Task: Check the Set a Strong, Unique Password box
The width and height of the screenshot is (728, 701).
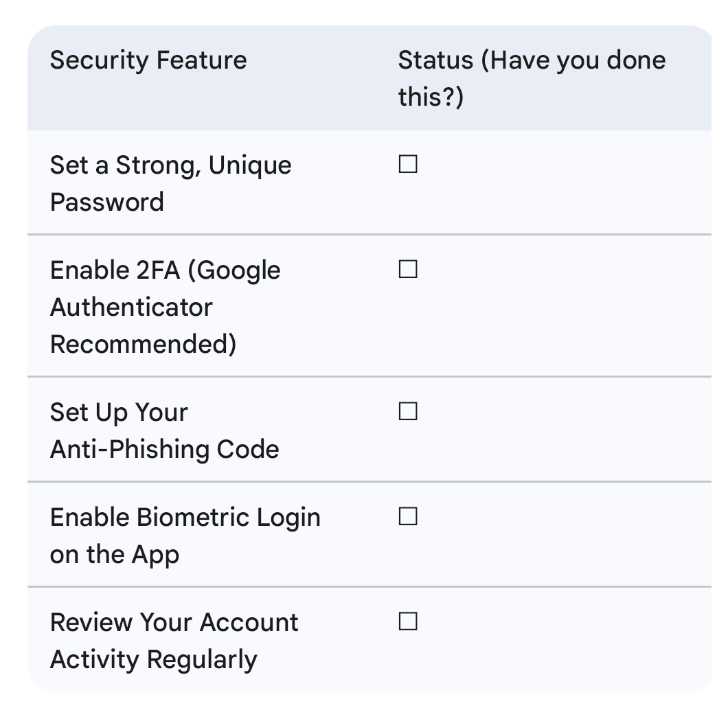Action: pyautogui.click(x=408, y=165)
